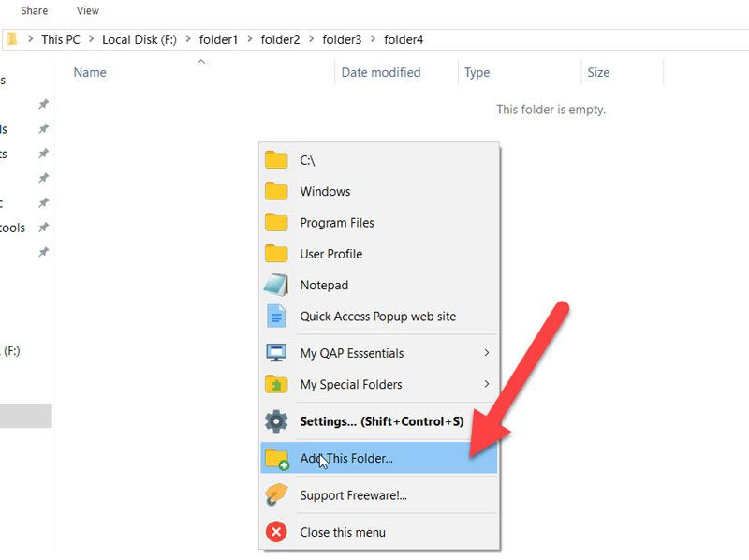749x560 pixels.
Task: Sort by Date modified column header
Action: pyautogui.click(x=381, y=72)
